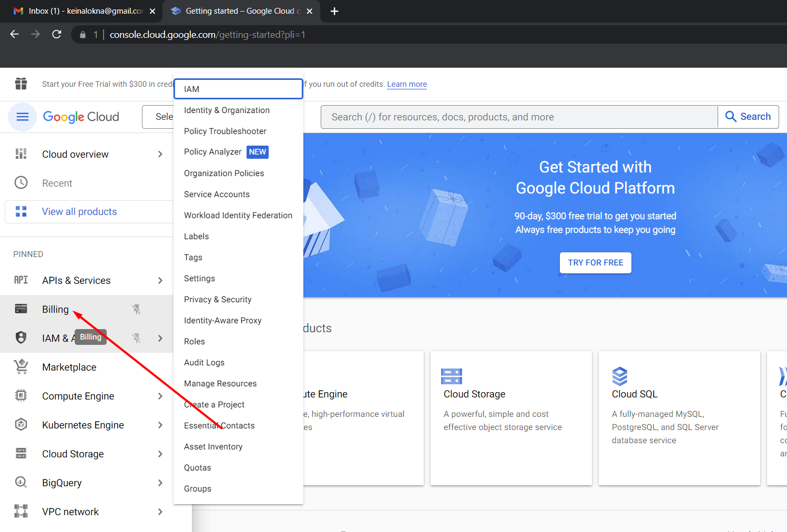Close the Gmail Inbox tab
This screenshot has height=532, width=787.
point(152,11)
